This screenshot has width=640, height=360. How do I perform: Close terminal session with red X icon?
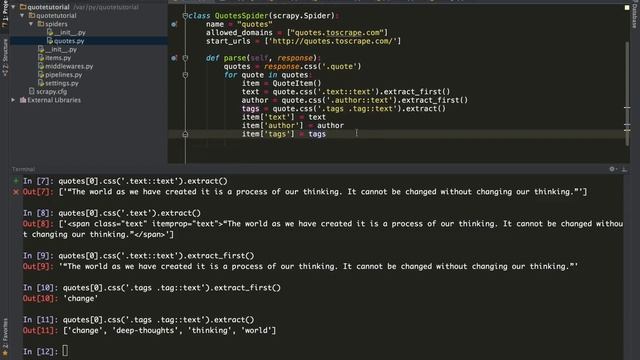(16, 192)
